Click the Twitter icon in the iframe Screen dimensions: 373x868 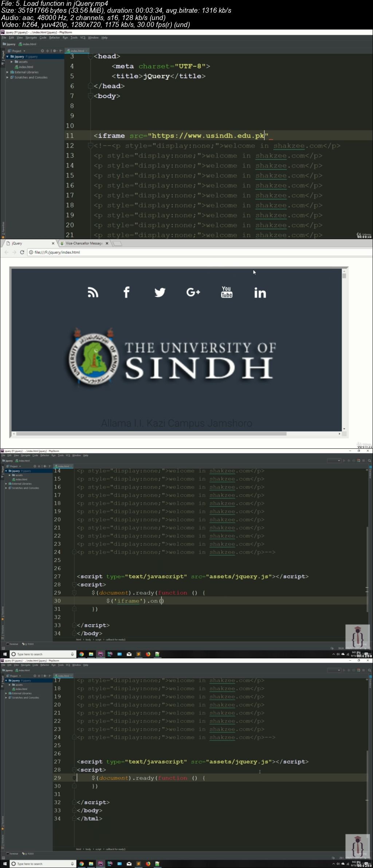click(x=160, y=292)
